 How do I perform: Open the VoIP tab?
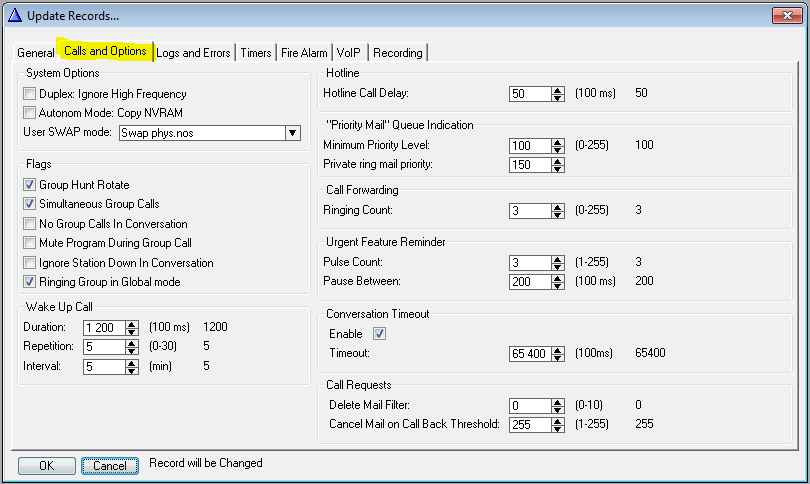[349, 53]
